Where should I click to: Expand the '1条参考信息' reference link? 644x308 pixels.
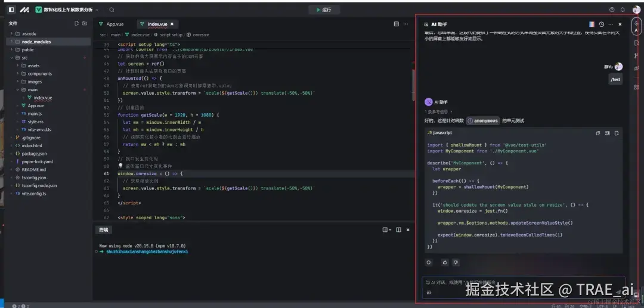439,111
